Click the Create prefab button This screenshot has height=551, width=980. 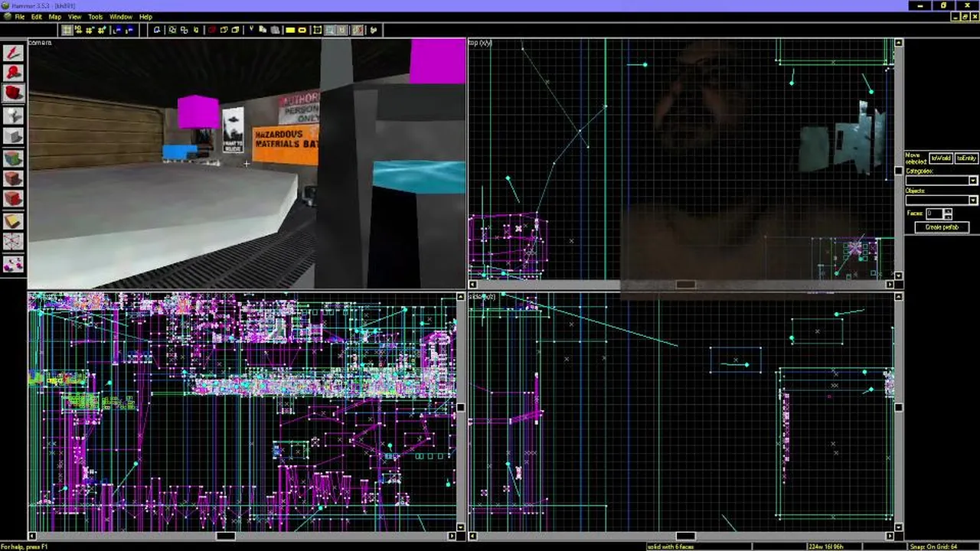942,227
